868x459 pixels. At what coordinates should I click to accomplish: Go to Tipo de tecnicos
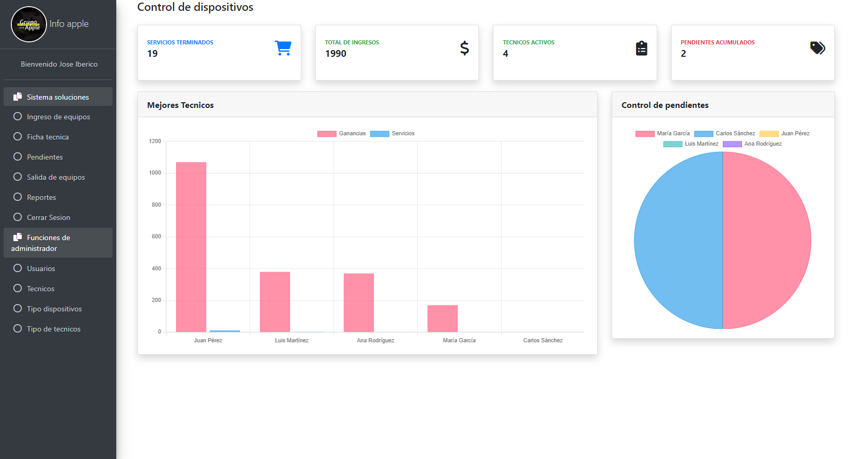click(x=58, y=329)
